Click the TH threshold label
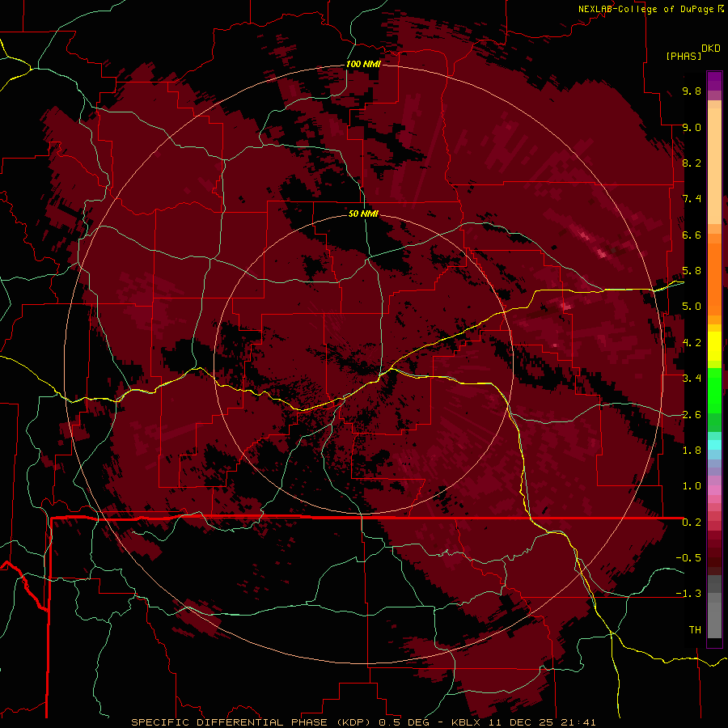728x728 pixels. point(695,630)
